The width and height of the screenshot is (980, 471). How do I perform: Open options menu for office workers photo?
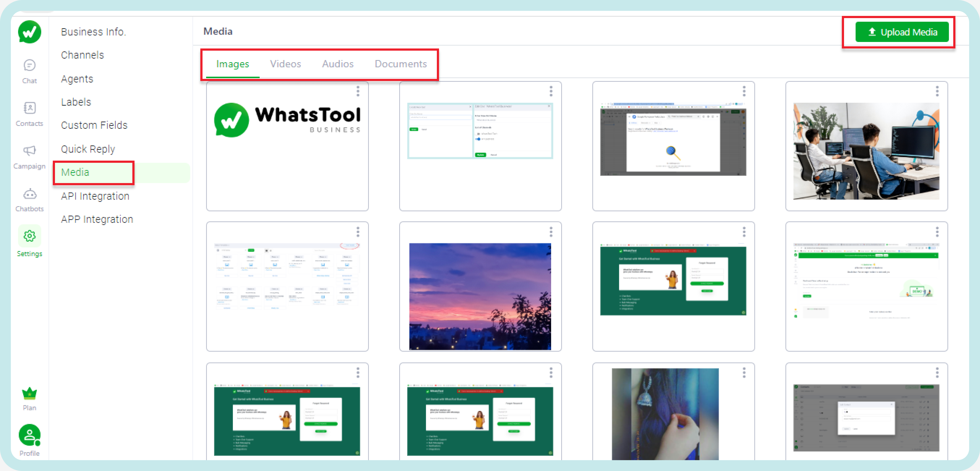pos(937,91)
